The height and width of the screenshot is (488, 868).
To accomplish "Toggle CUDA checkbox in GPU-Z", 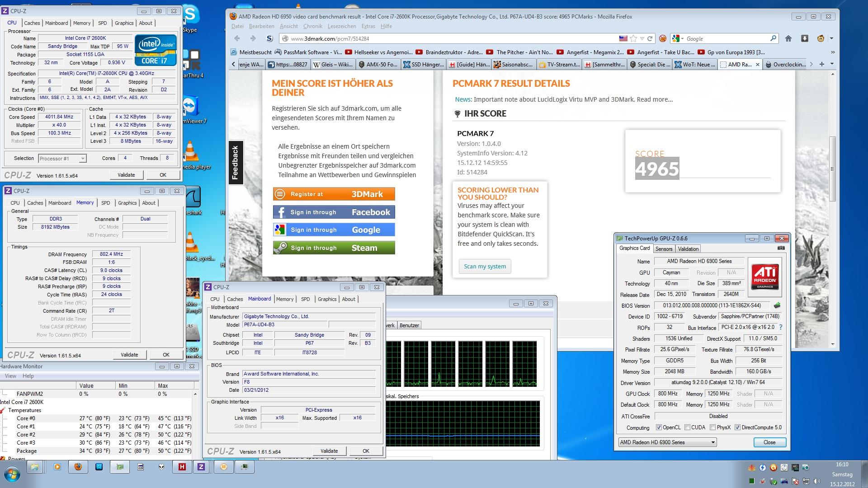I will point(687,427).
